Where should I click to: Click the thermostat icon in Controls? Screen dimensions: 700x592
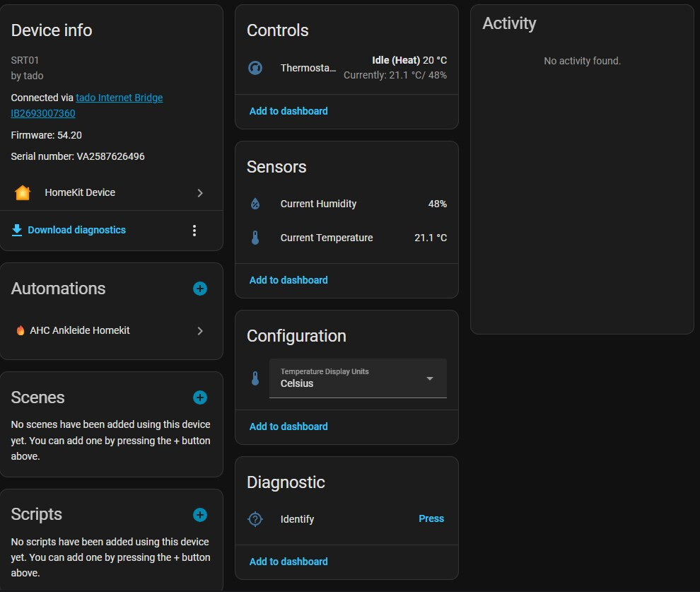pyautogui.click(x=255, y=68)
